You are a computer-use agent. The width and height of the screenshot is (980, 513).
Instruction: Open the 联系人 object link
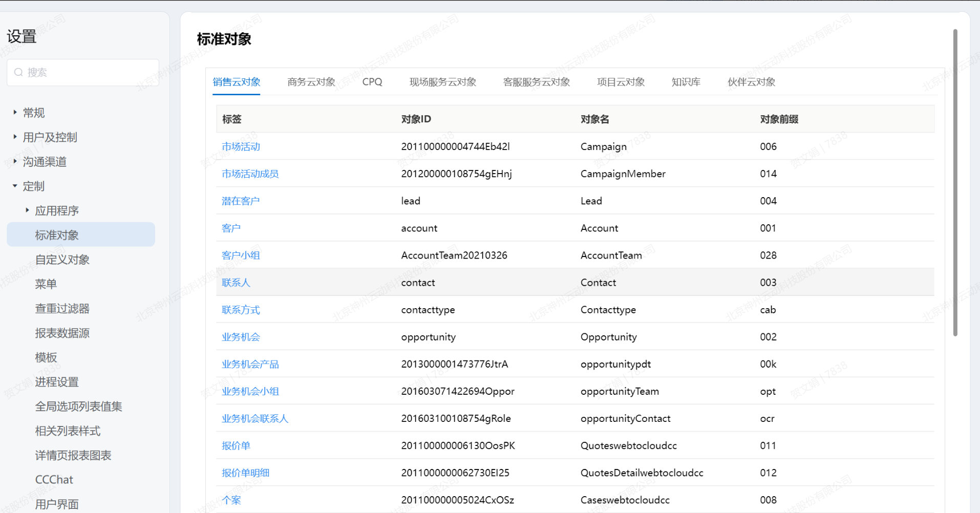[236, 283]
